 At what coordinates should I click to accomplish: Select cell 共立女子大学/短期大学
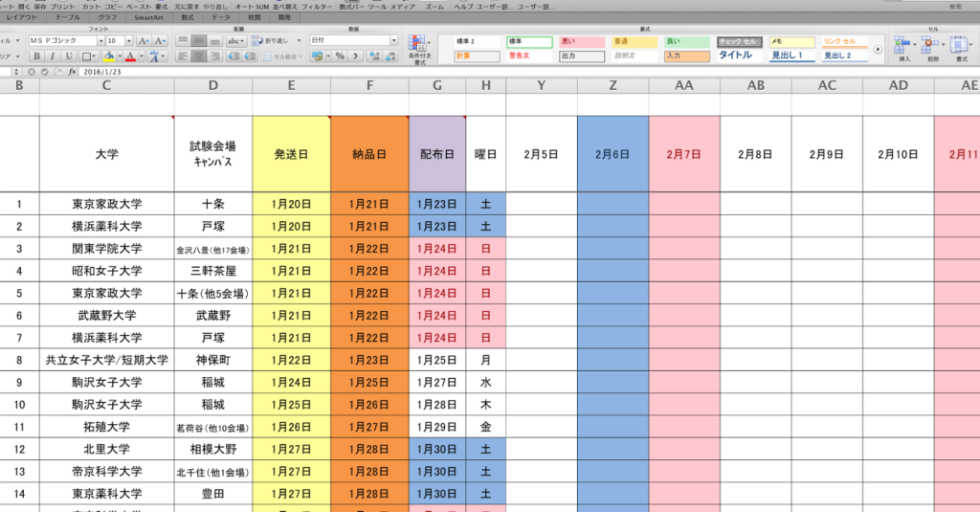tap(107, 360)
